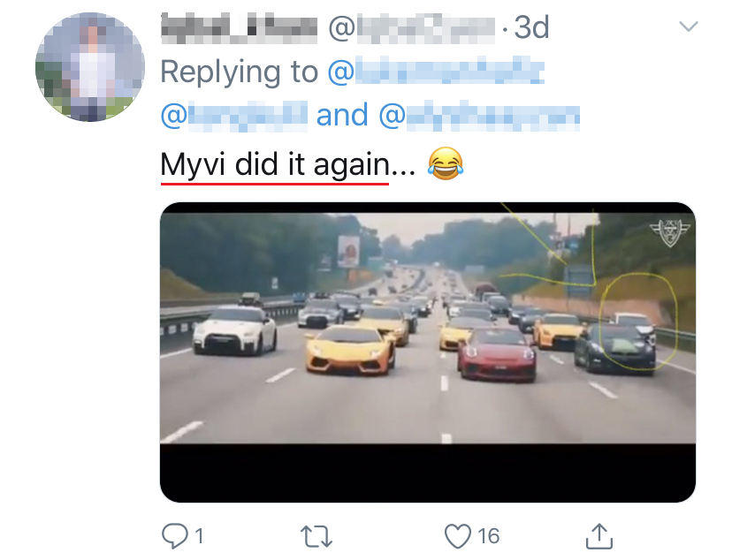Open the first mentioned handle after "Replying to"
732x560 pixels.
436,72
